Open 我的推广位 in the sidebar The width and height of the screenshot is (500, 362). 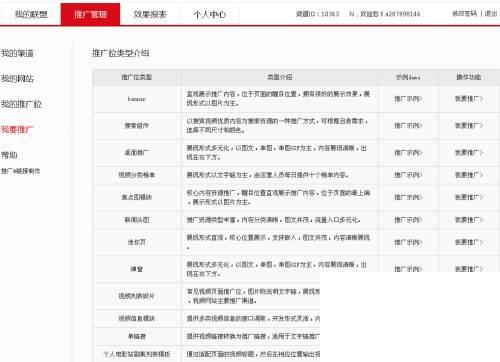pyautogui.click(x=21, y=104)
